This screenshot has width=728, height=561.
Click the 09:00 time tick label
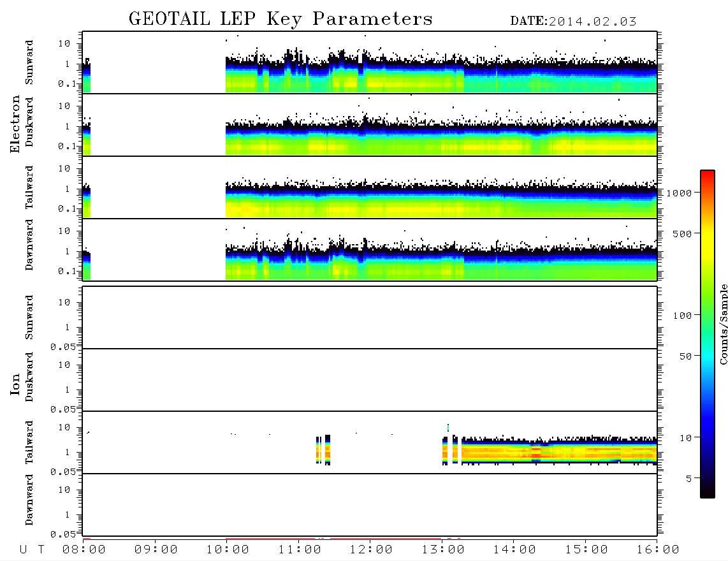click(156, 550)
